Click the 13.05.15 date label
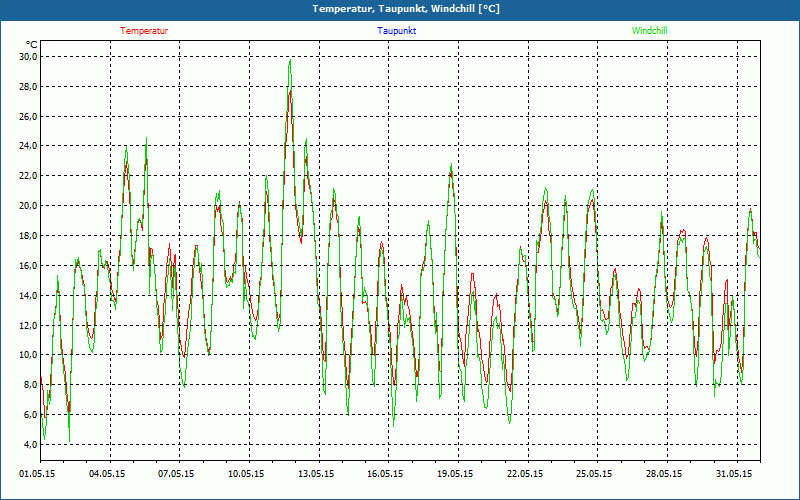800x500 pixels. click(316, 474)
